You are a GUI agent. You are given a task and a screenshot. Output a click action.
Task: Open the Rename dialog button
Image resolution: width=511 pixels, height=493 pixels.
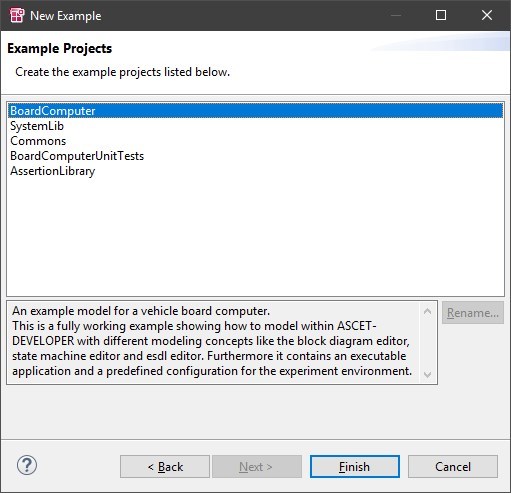(x=473, y=313)
